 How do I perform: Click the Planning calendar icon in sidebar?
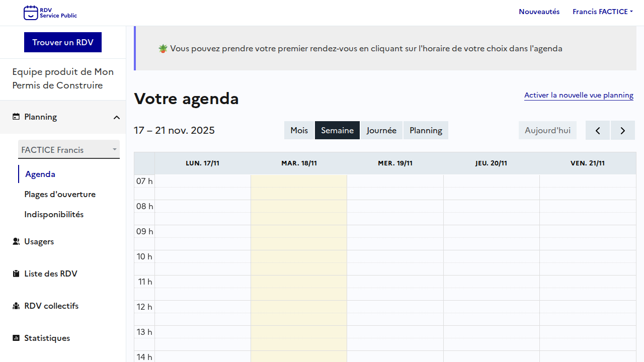pos(16,117)
